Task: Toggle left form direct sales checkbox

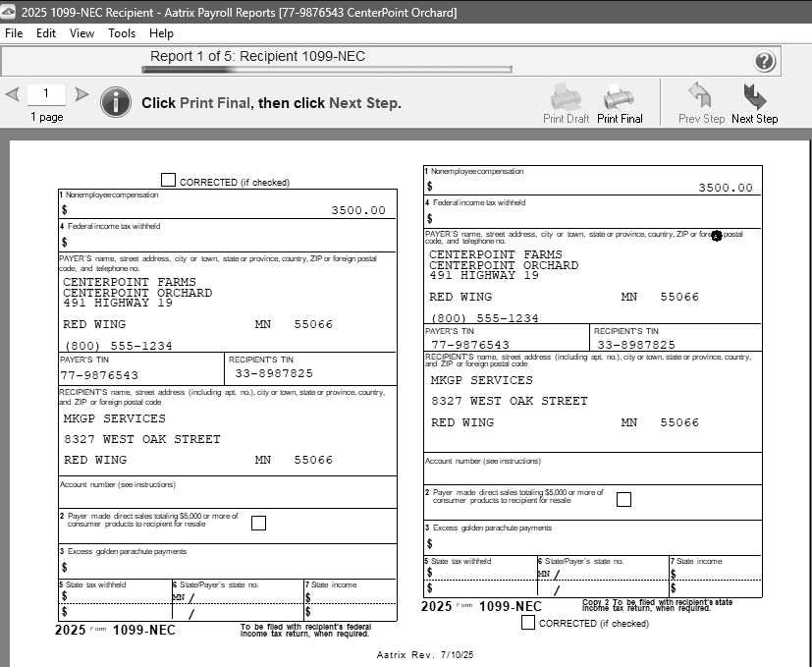Action: coord(258,523)
